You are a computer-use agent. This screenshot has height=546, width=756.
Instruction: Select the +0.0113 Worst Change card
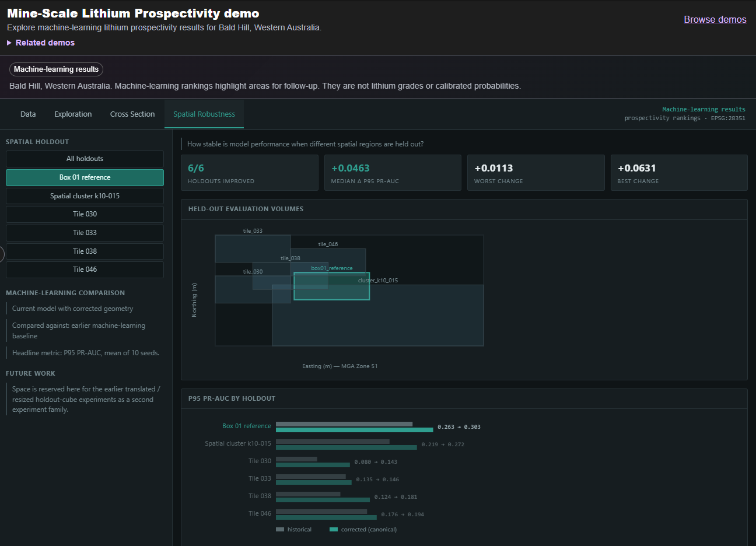[x=536, y=173]
